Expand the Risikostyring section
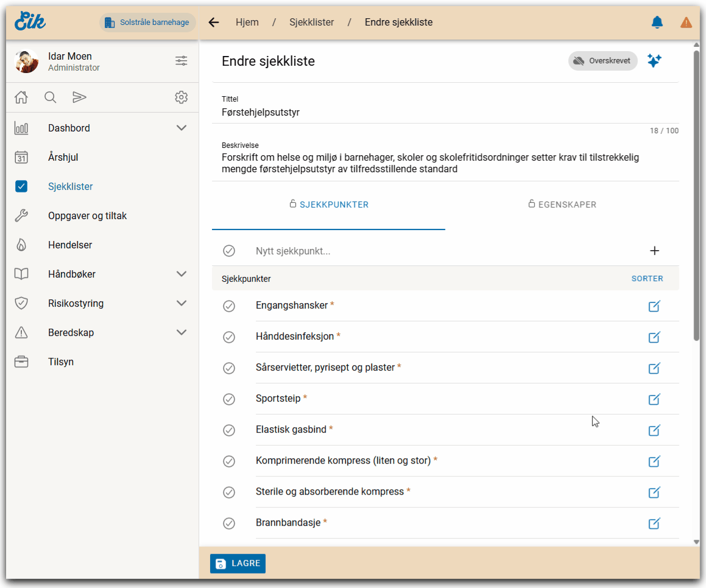 pos(181,303)
